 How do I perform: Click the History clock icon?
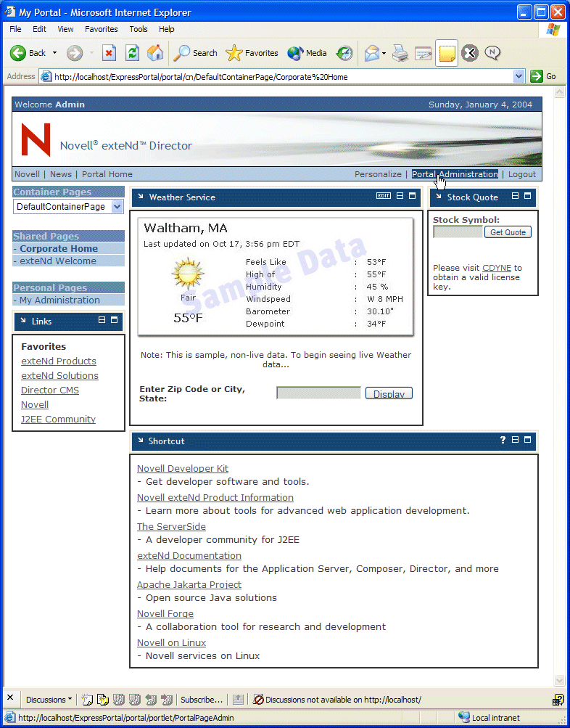coord(344,53)
